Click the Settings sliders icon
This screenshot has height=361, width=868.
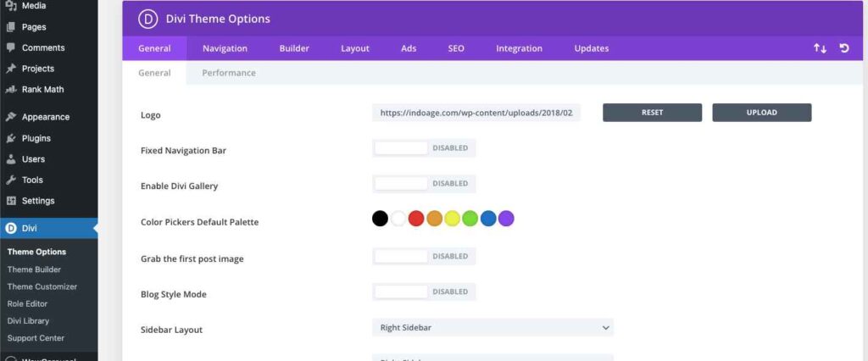(10, 201)
